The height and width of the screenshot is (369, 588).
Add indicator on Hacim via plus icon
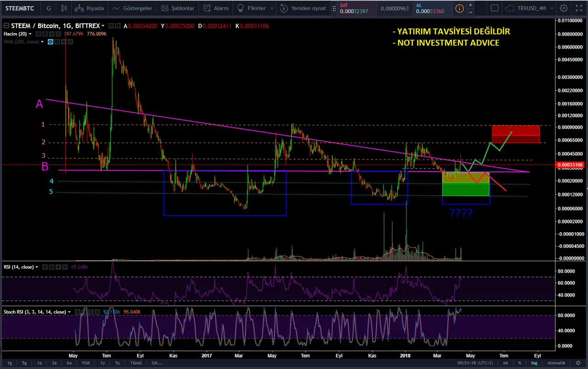click(52, 34)
